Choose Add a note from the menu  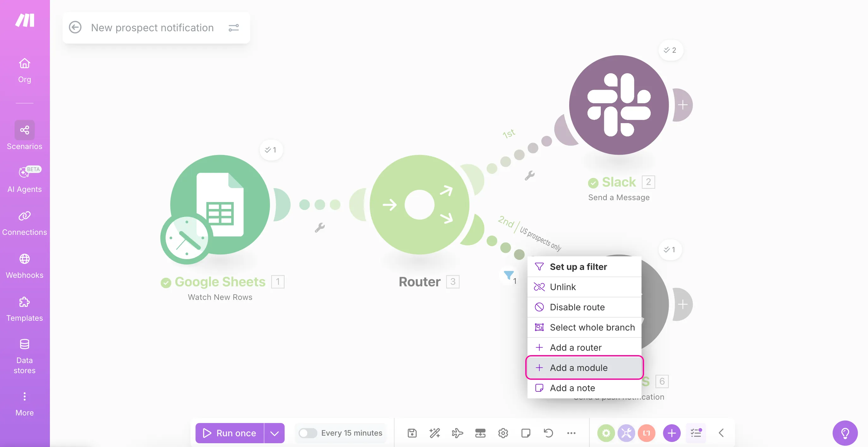584,388
